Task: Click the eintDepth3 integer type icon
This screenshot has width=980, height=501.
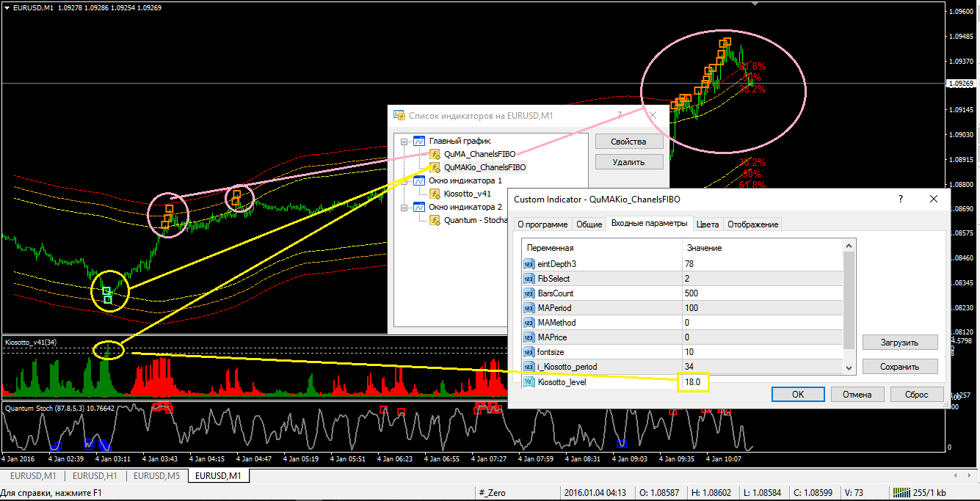Action: [529, 264]
